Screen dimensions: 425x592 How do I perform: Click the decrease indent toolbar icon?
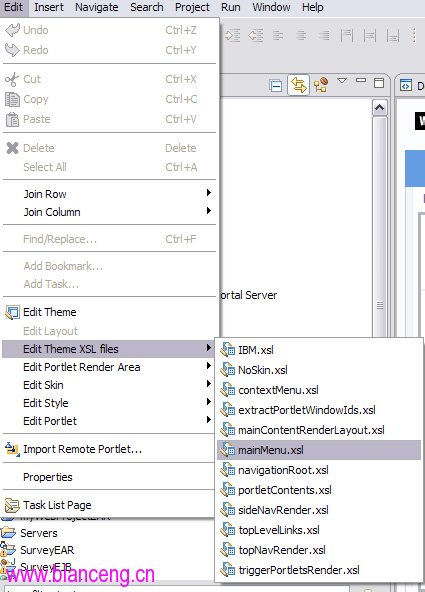coord(256,36)
